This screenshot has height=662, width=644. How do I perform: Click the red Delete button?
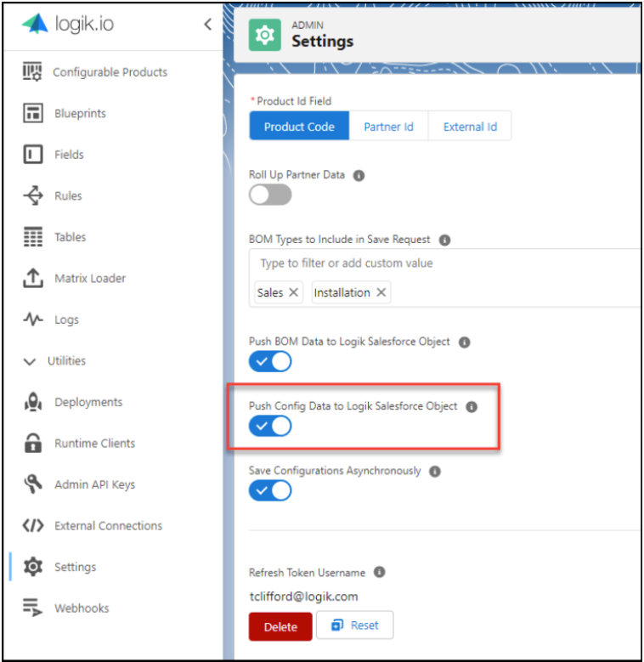(280, 626)
